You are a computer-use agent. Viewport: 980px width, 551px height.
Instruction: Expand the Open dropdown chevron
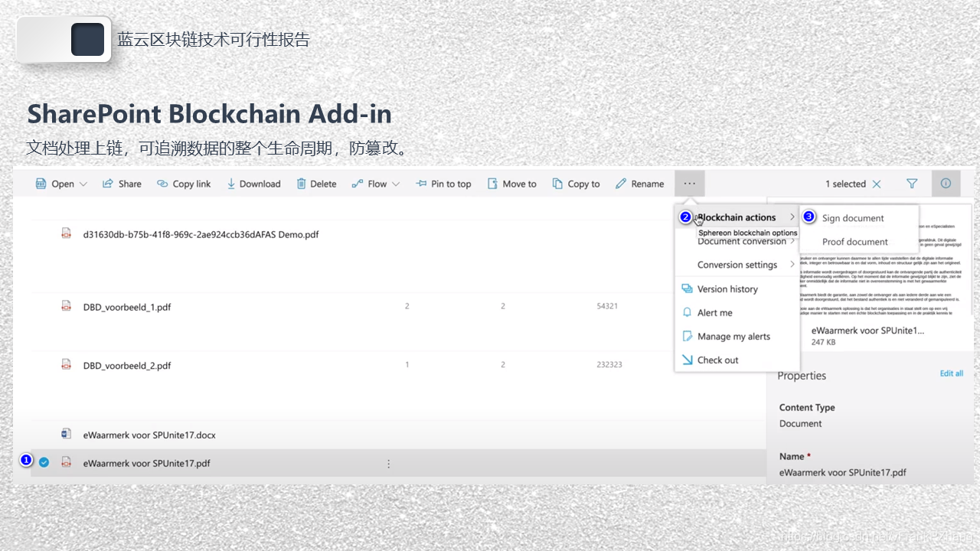coord(83,184)
